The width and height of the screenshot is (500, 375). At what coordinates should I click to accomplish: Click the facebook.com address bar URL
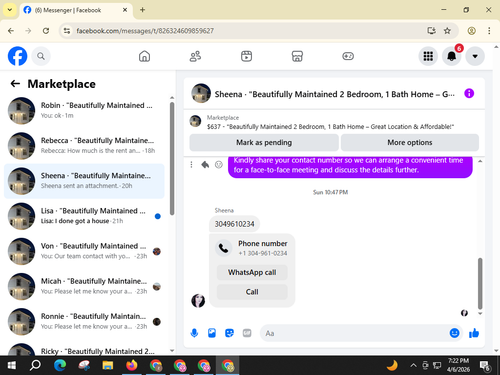(145, 31)
